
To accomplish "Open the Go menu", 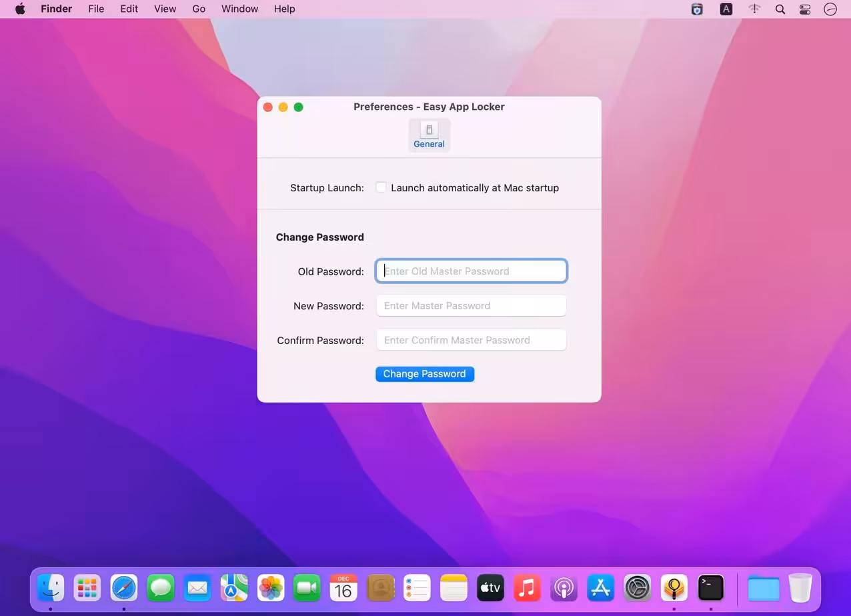I will point(199,9).
